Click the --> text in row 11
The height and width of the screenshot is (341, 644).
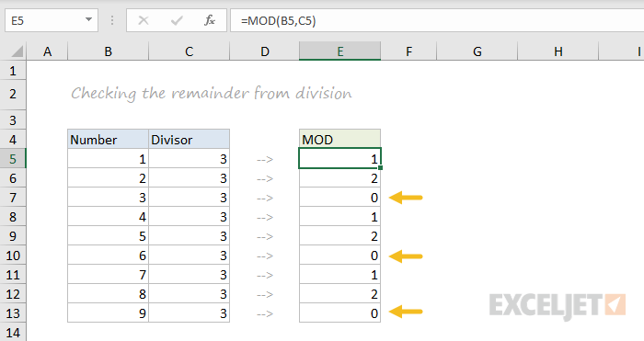[x=265, y=275]
